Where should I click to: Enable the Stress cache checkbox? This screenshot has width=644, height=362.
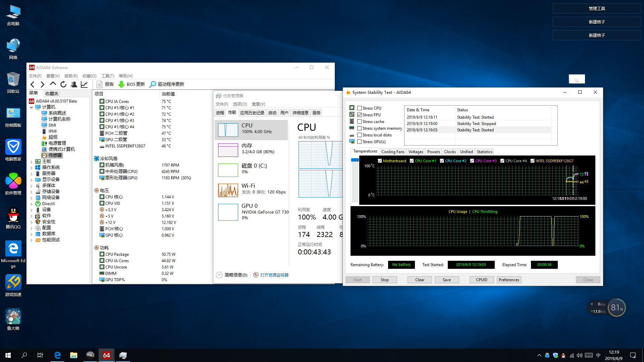point(360,122)
